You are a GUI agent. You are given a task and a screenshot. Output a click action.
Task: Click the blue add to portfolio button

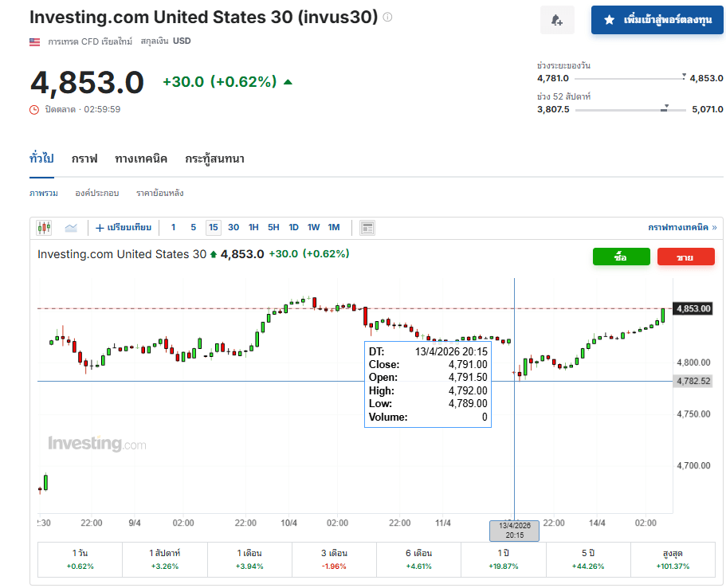pyautogui.click(x=657, y=20)
